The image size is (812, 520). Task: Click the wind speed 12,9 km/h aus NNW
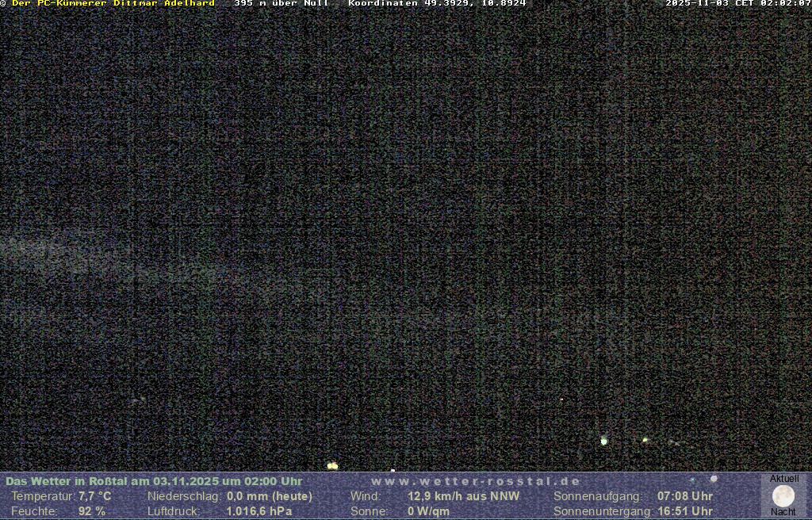(x=463, y=496)
